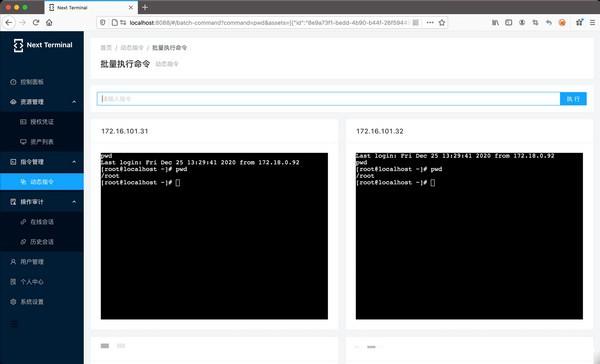Open 在线会话 online sessions
This screenshot has width=600, height=364.
(42, 222)
